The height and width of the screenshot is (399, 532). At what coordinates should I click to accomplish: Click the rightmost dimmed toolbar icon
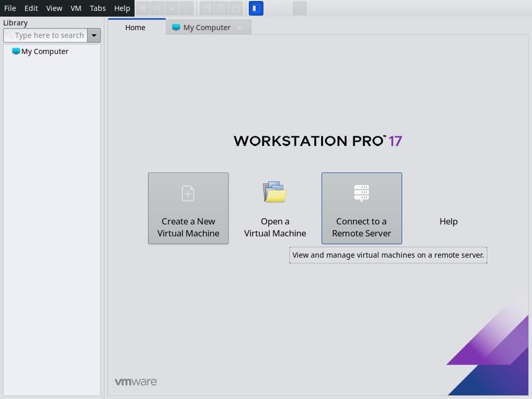[300, 8]
